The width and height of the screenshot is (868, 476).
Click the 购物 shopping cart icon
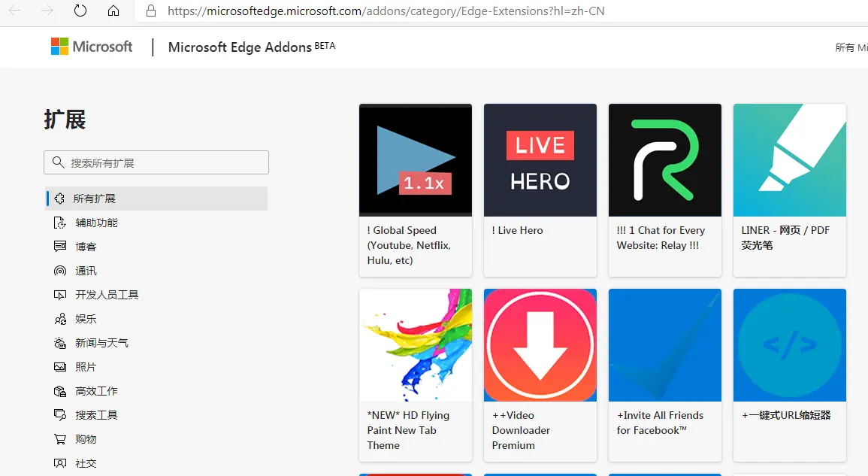pyautogui.click(x=60, y=439)
